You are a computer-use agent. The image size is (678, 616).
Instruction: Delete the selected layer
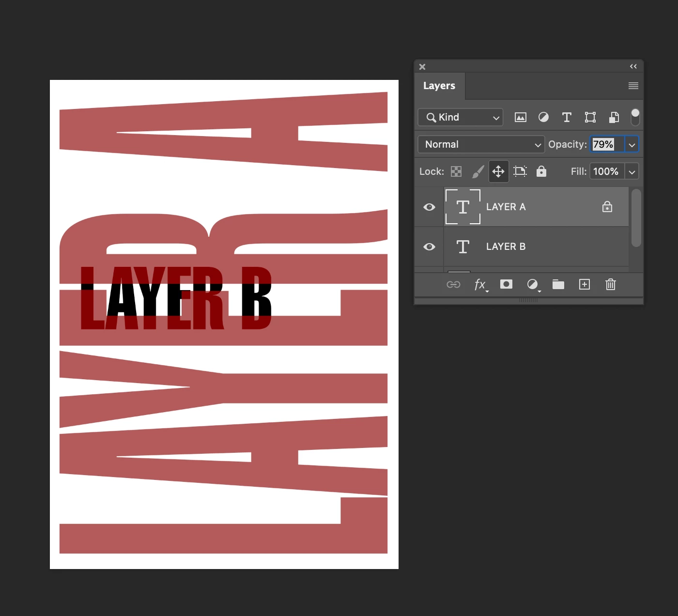(x=611, y=284)
